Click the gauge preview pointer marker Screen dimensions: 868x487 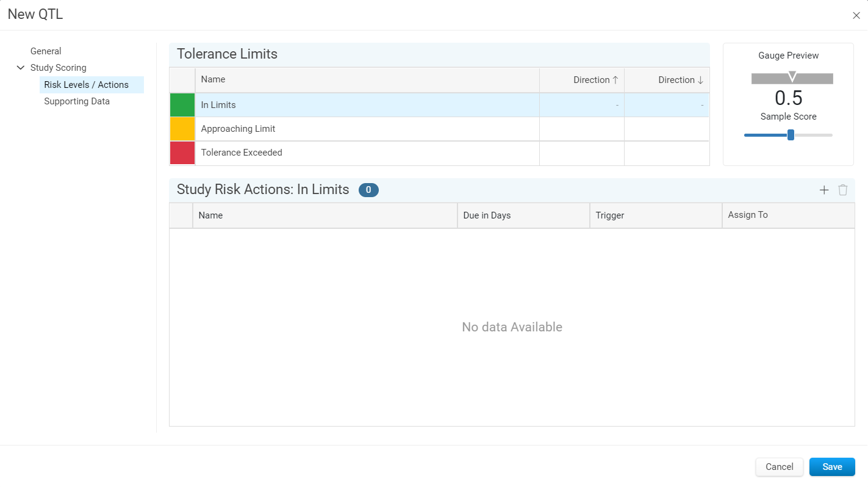[x=792, y=76]
